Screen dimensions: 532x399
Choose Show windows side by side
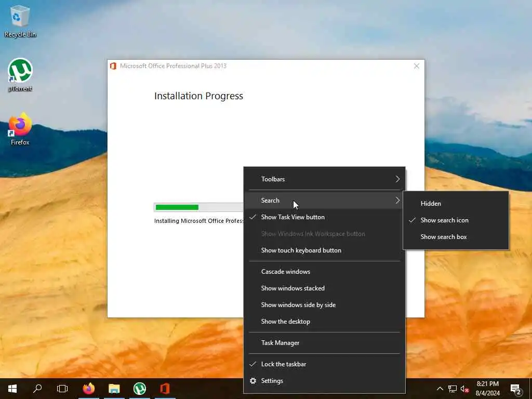(x=324, y=305)
